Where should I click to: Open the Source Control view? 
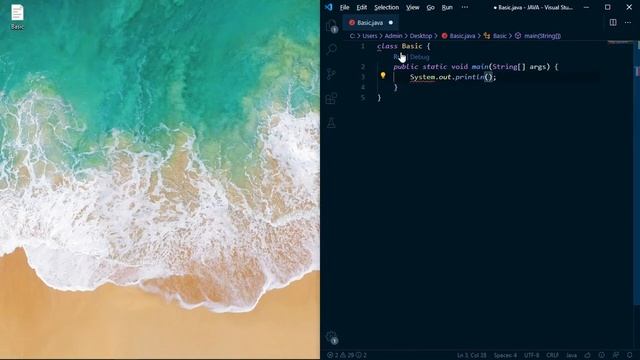(x=331, y=74)
